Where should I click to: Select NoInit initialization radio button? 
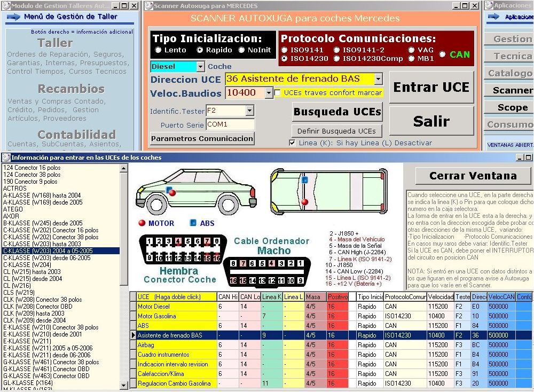pos(241,50)
